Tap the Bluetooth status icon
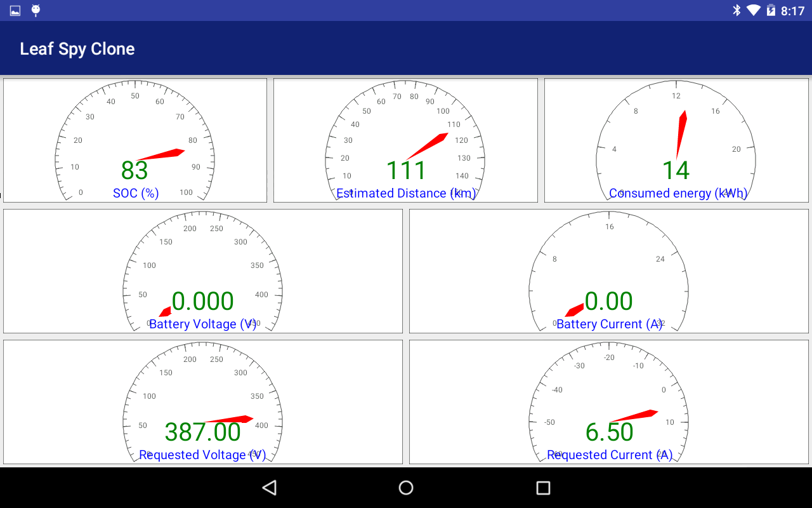This screenshot has width=812, height=508. (737, 10)
